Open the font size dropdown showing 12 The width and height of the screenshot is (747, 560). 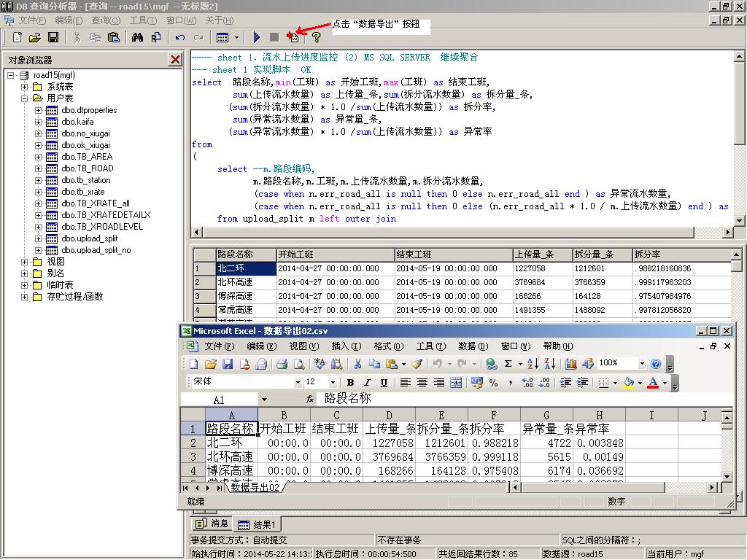(333, 382)
